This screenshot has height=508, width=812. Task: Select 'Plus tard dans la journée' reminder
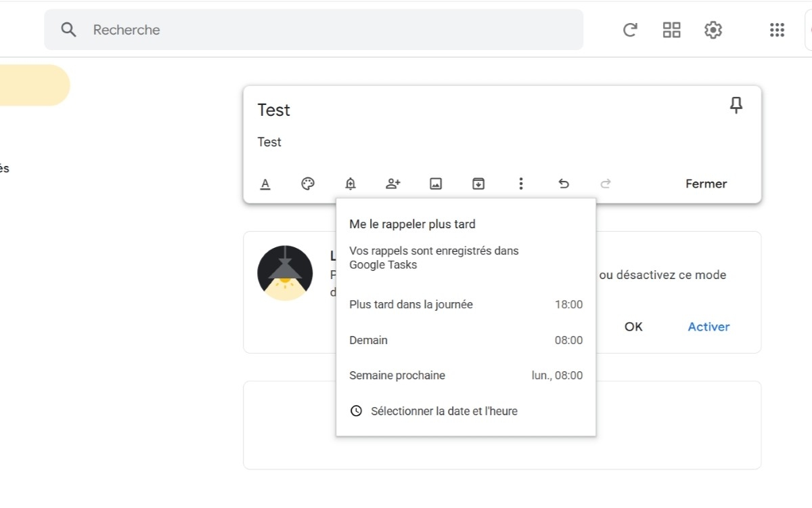[466, 304]
